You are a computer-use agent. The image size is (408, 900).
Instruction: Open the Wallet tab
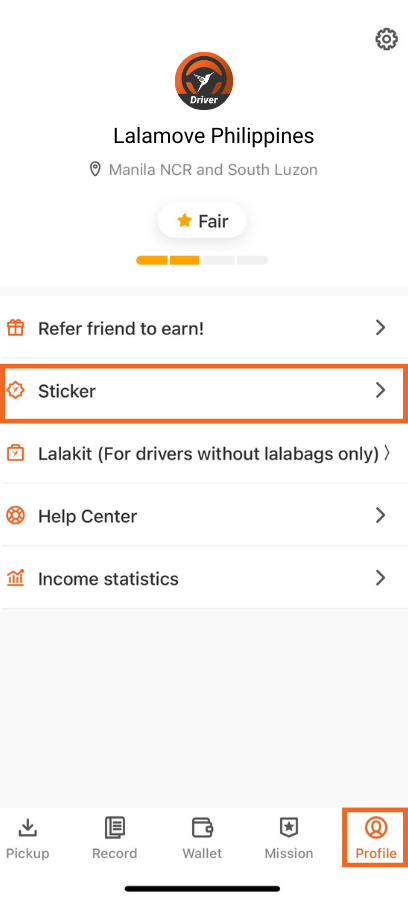pos(202,838)
